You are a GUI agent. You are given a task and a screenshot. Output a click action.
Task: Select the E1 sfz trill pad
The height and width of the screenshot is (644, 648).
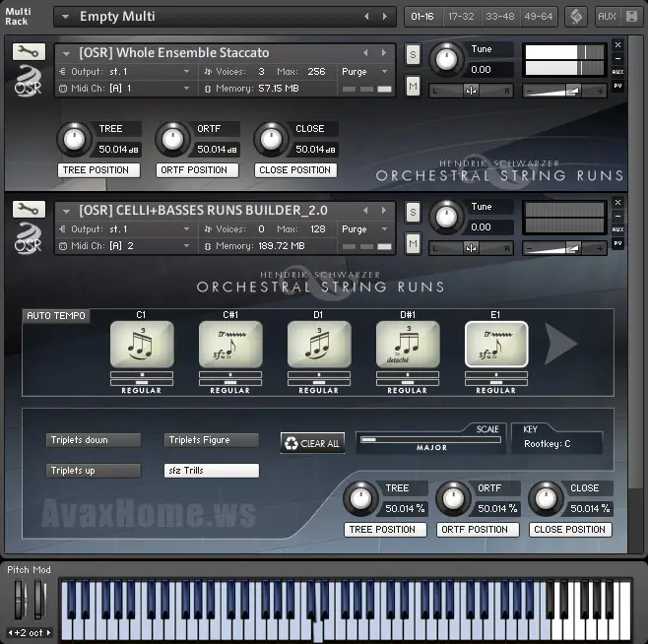(496, 345)
